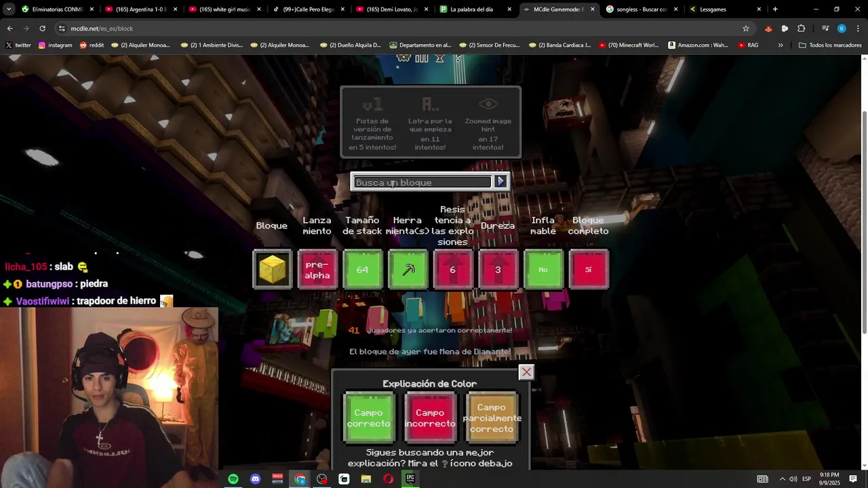The height and width of the screenshot is (488, 868).
Task: Open twitter bookmark
Action: (x=18, y=45)
